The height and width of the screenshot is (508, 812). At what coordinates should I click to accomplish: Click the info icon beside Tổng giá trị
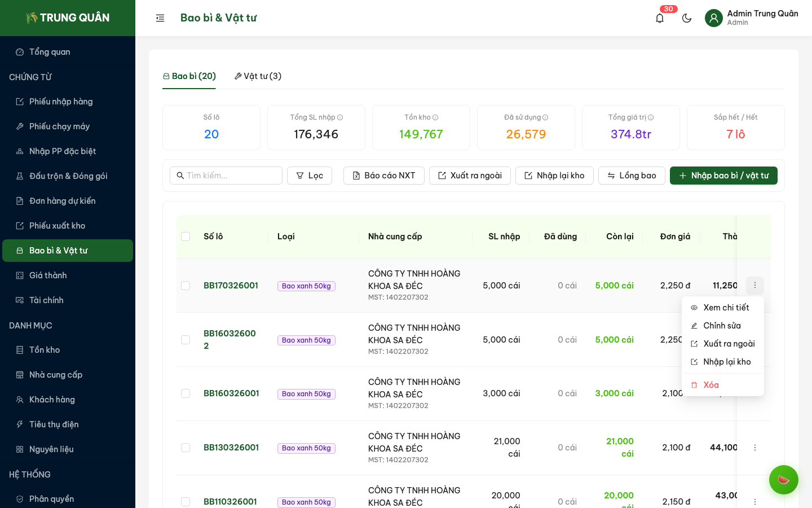point(651,117)
